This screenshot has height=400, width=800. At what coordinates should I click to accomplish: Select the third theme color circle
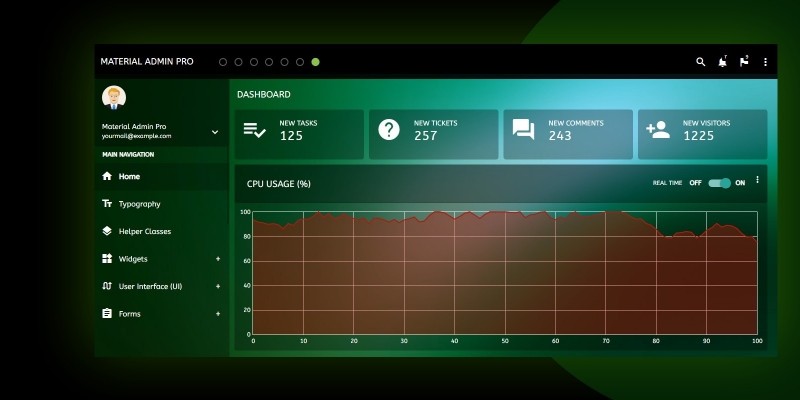[x=254, y=62]
